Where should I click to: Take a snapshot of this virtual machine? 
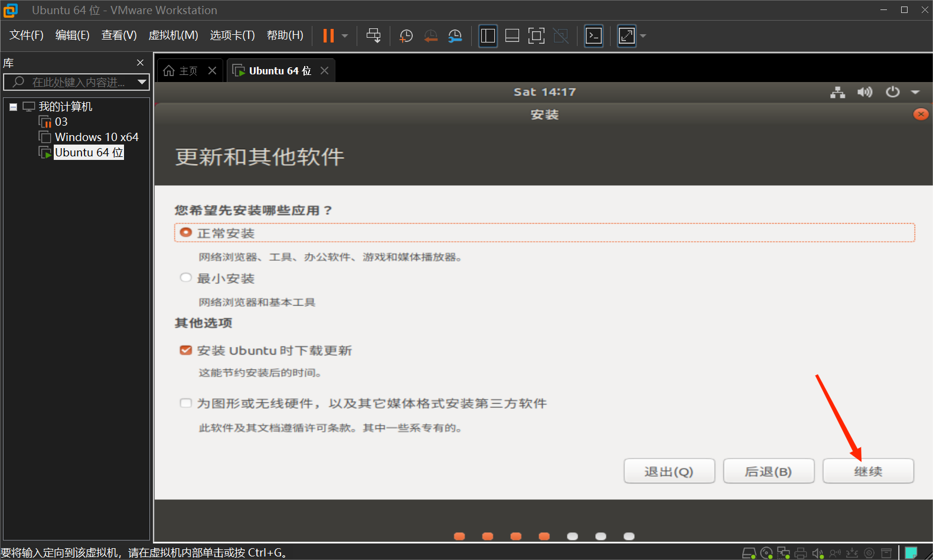click(406, 36)
